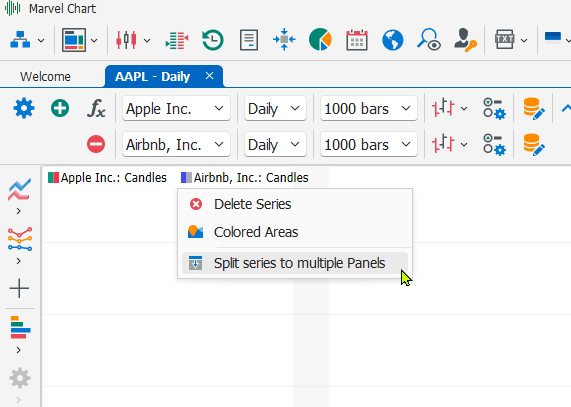
Task: Open chart settings via the blue gear icon
Action: tap(24, 108)
